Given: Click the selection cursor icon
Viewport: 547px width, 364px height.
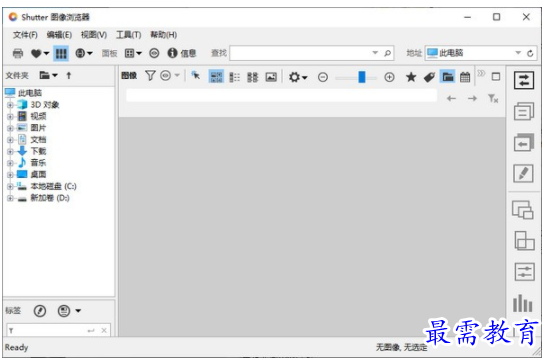Looking at the screenshot, I should point(196,75).
